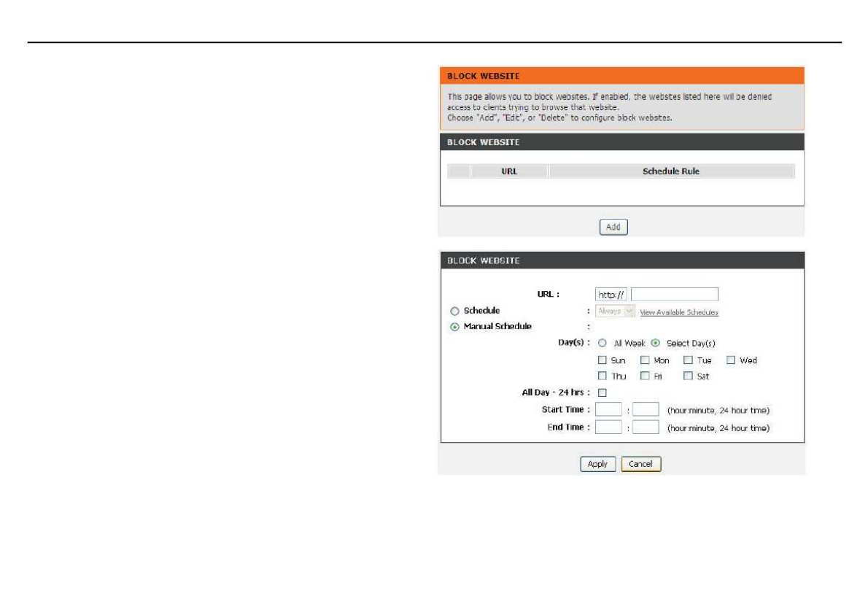This screenshot has width=868, height=615.
Task: Open the View Available Schedules link
Action: click(x=678, y=312)
